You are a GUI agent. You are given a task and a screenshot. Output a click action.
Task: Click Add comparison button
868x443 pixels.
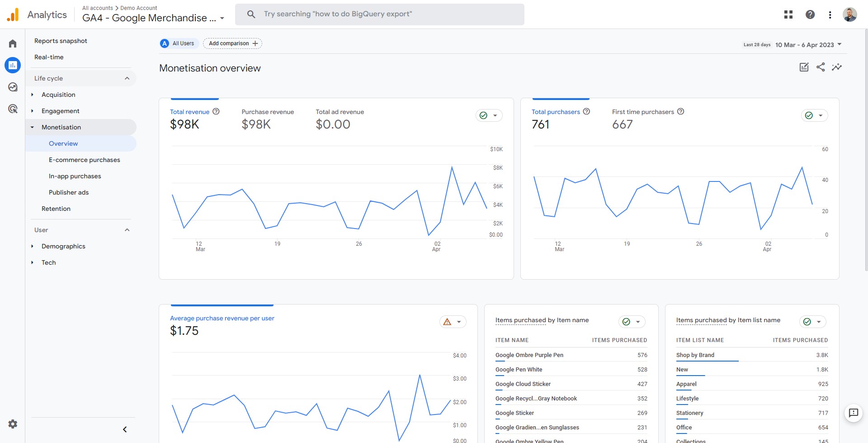pyautogui.click(x=232, y=43)
